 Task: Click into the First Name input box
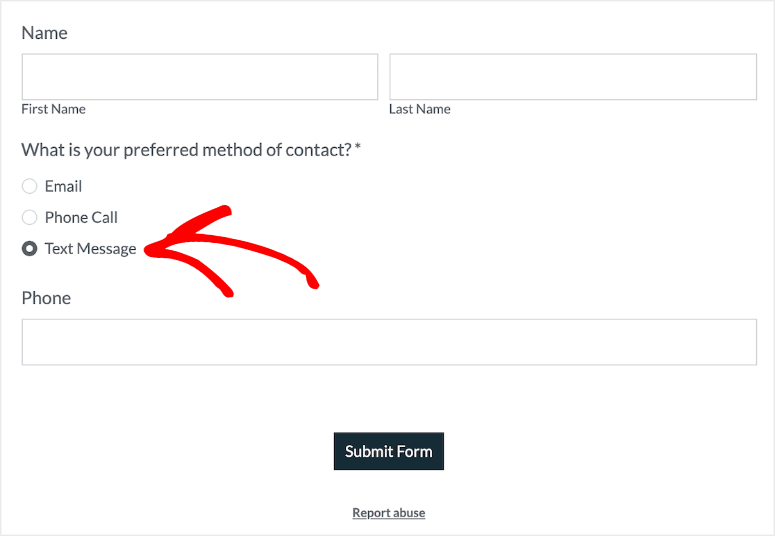[x=200, y=77]
